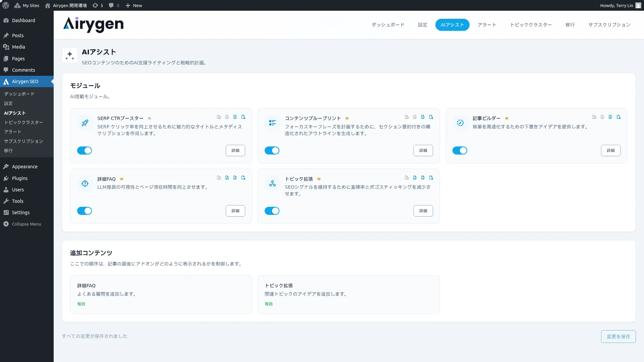The width and height of the screenshot is (644, 362).
Task: Click the file-code icon on 詳細FAQ module card
Action: tap(227, 178)
